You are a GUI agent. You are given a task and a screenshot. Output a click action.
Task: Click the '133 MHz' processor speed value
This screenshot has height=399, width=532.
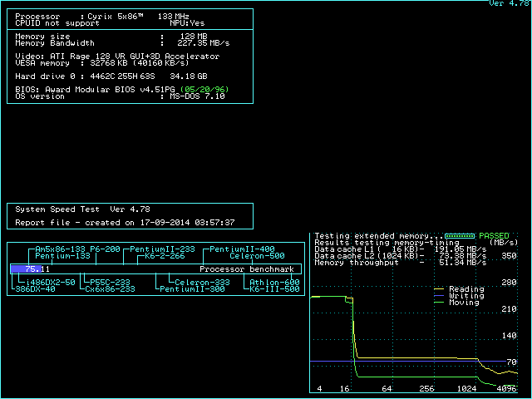[x=174, y=17]
